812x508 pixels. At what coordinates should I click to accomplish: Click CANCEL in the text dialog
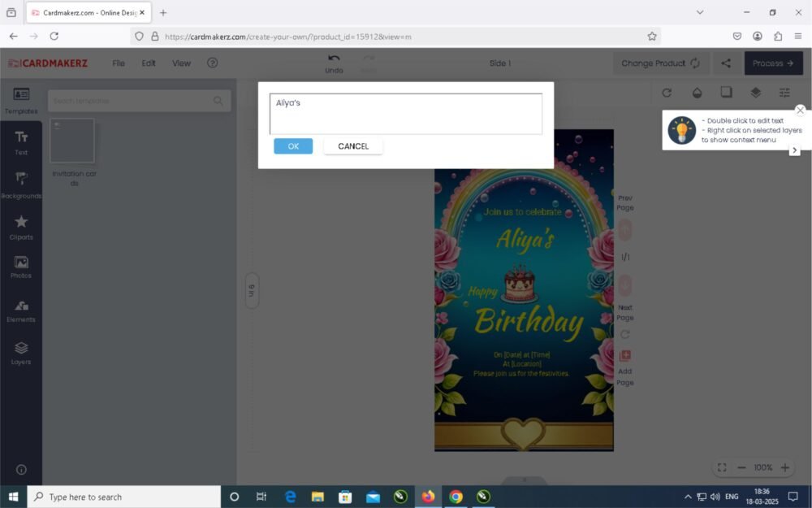coord(353,146)
